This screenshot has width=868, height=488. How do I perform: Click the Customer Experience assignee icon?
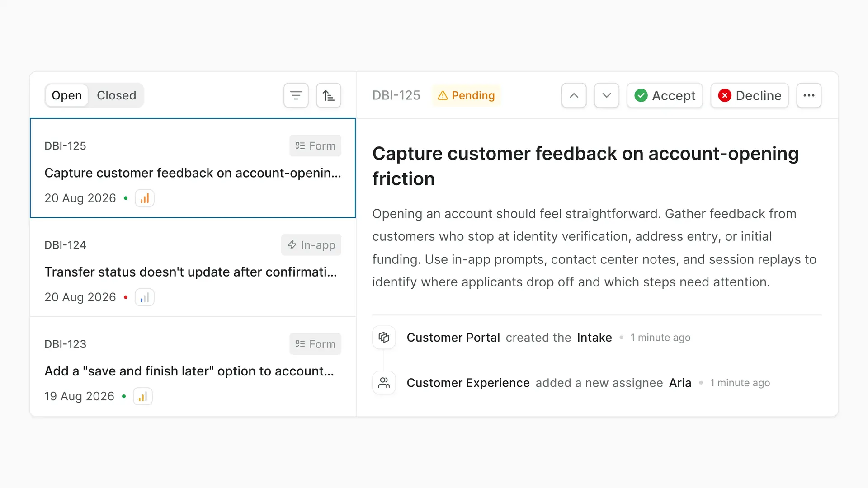[384, 383]
